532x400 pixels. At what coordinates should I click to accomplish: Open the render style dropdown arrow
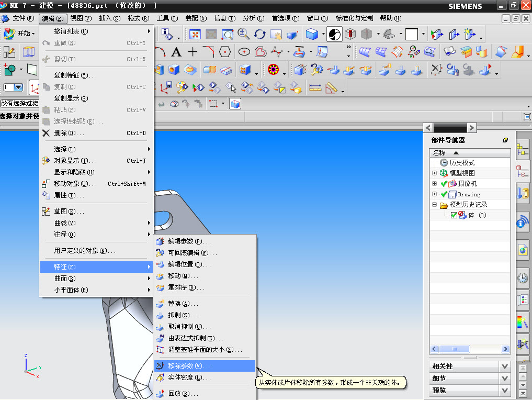pyautogui.click(x=323, y=34)
